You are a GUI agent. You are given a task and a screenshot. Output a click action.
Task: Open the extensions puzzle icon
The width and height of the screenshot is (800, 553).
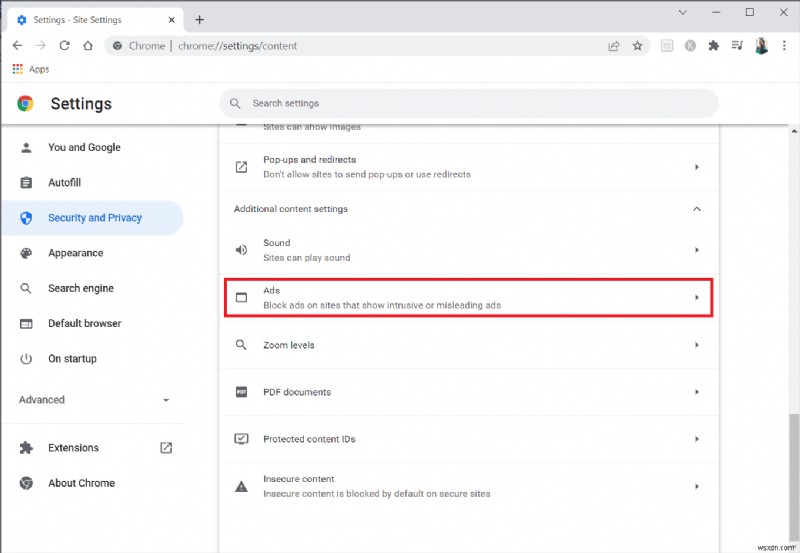pyautogui.click(x=713, y=46)
